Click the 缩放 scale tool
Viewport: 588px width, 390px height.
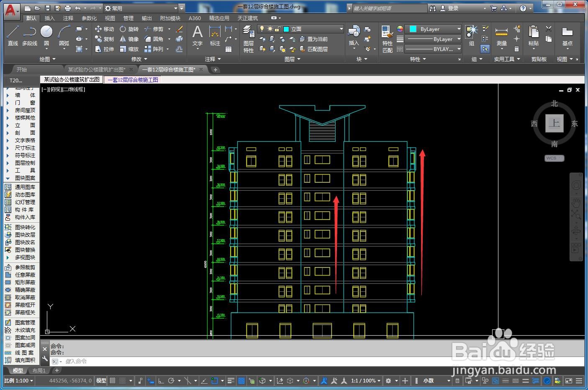pos(129,49)
